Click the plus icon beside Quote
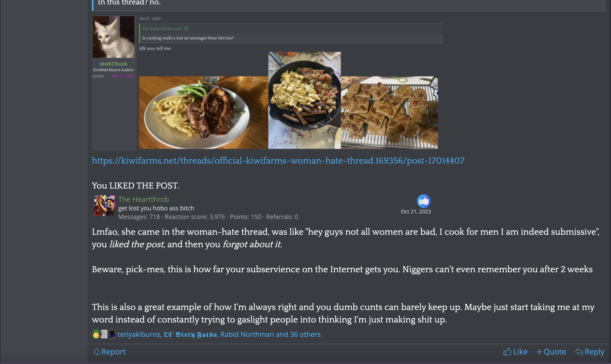Screen dimensions: 611x364 539,352
